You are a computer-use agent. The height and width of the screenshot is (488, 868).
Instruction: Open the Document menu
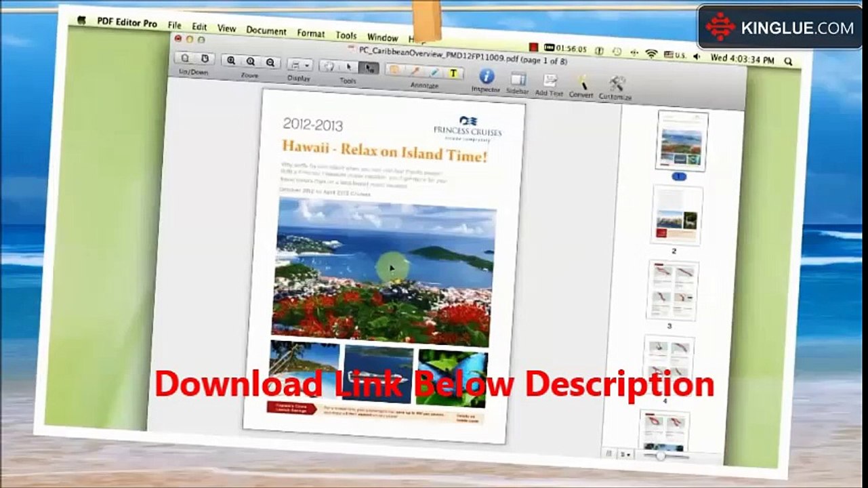pyautogui.click(x=266, y=30)
